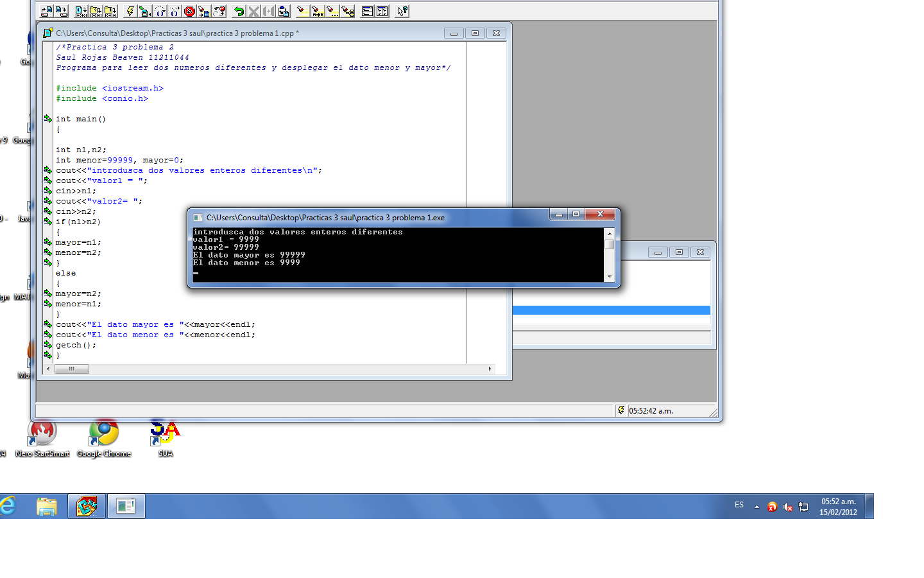
Task: Click the Compile unit toolbar icon
Action: 80,11
